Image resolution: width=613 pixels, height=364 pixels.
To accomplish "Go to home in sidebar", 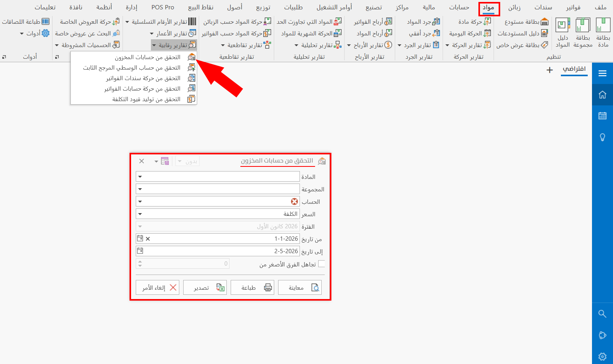I will pyautogui.click(x=602, y=95).
